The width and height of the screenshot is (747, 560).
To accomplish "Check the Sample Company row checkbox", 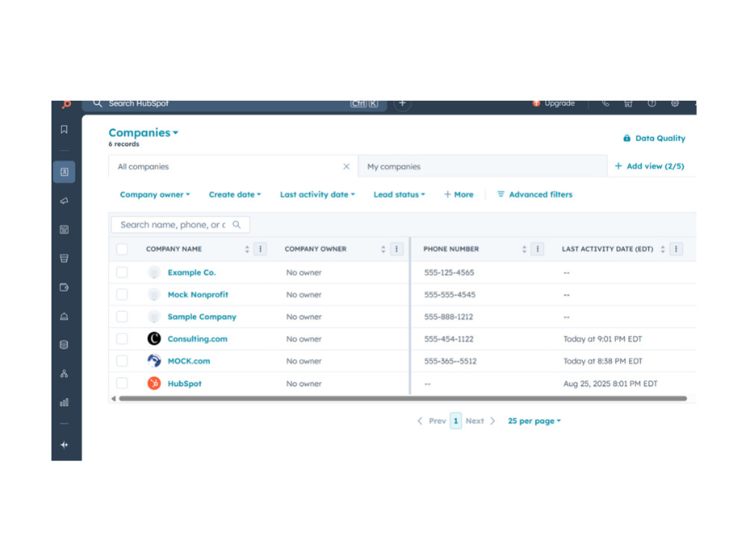I will coord(122,317).
